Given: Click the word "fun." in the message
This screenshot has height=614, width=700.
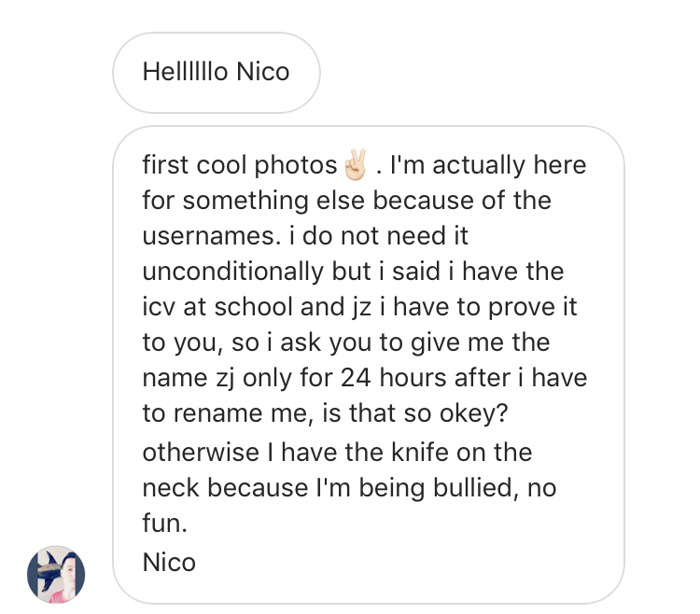Looking at the screenshot, I should (165, 523).
